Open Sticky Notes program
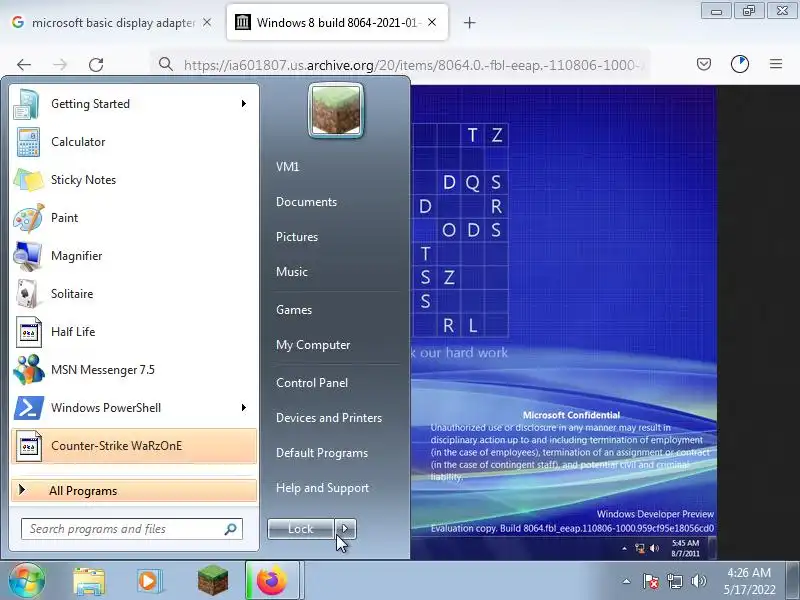This screenshot has width=800, height=600. (134, 180)
